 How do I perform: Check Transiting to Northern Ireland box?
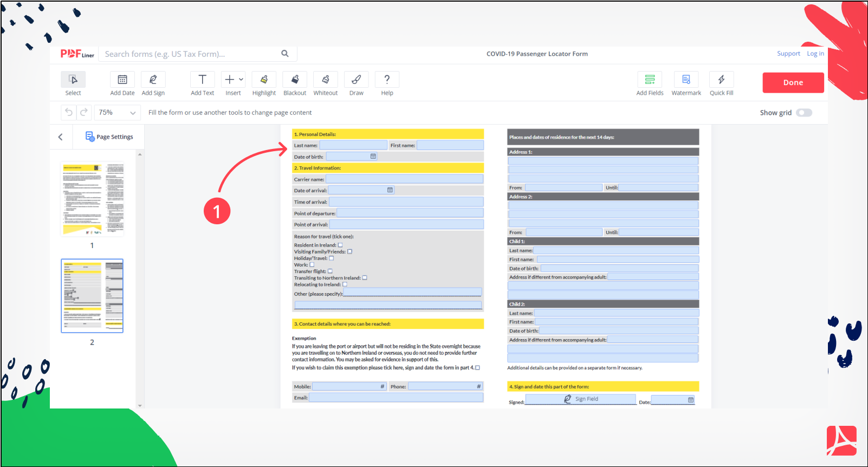(365, 277)
